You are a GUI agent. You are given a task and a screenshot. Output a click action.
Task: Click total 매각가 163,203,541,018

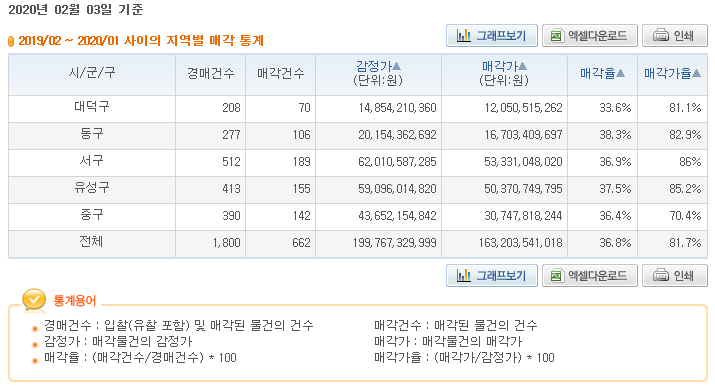(x=520, y=243)
